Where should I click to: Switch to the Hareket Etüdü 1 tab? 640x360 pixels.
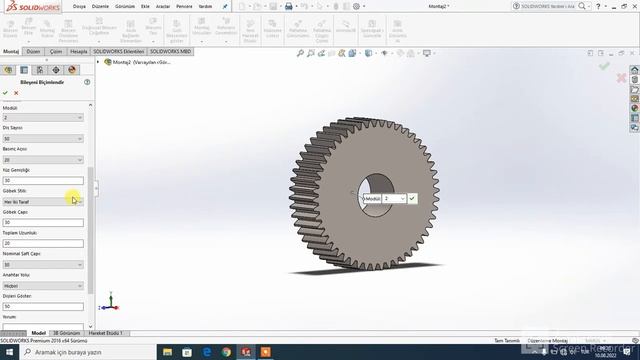(x=106, y=333)
